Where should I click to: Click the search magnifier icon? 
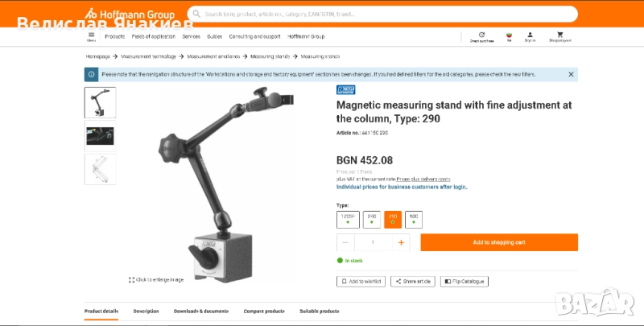tap(196, 14)
